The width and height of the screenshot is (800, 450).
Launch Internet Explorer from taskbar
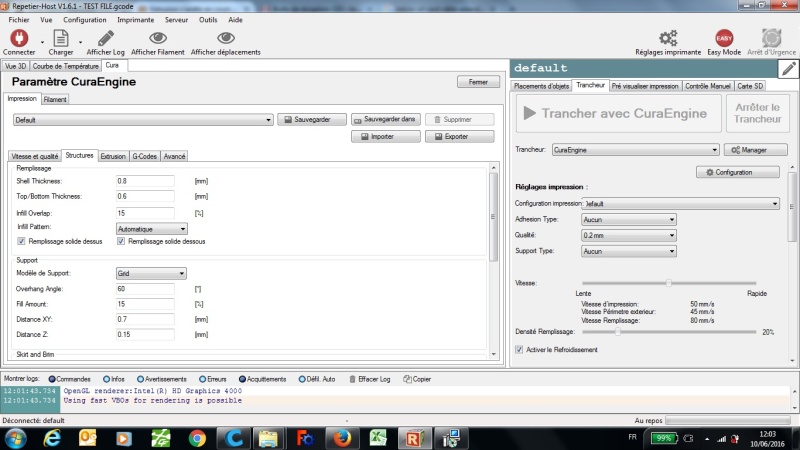point(52,438)
